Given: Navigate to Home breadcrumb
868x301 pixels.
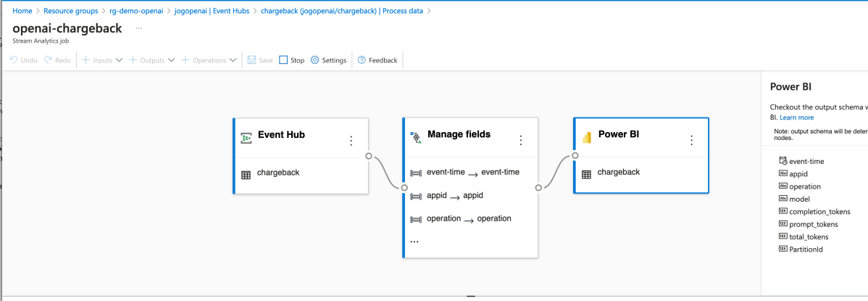Looking at the screenshot, I should [x=23, y=11].
